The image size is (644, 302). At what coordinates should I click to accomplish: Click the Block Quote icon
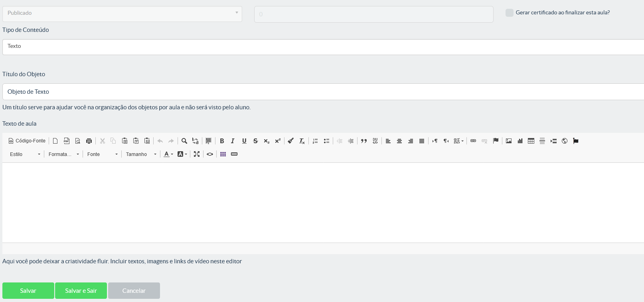click(x=364, y=141)
